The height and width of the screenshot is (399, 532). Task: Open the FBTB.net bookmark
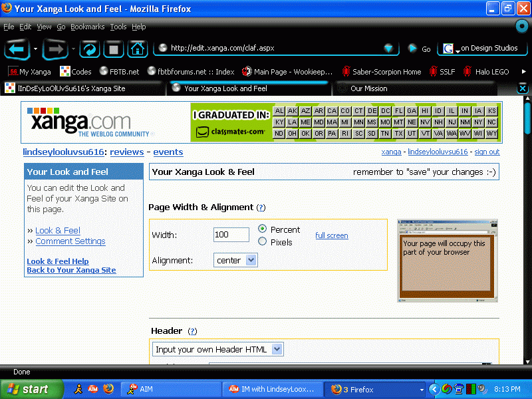(x=120, y=72)
